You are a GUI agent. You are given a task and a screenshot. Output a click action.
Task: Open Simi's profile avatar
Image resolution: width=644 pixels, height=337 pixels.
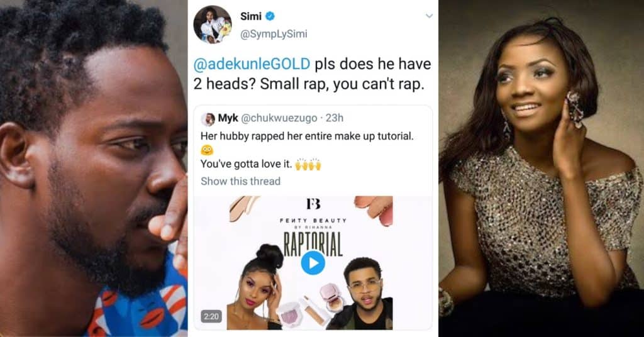click(x=213, y=25)
